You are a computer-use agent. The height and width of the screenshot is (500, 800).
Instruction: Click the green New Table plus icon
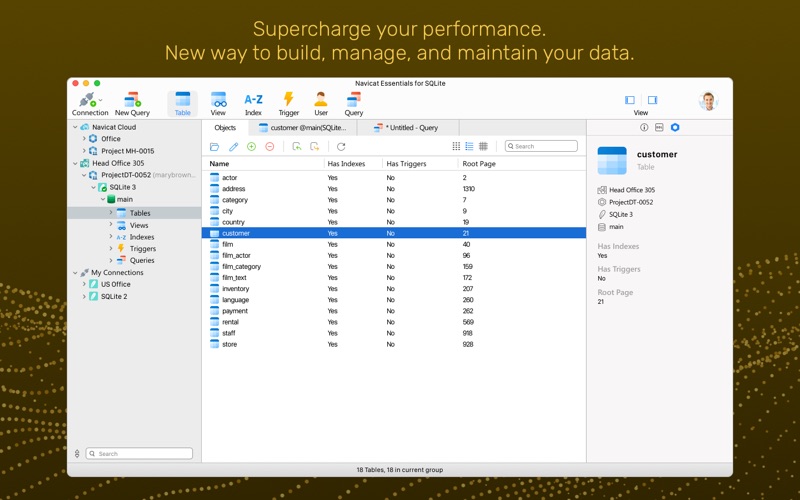point(252,147)
